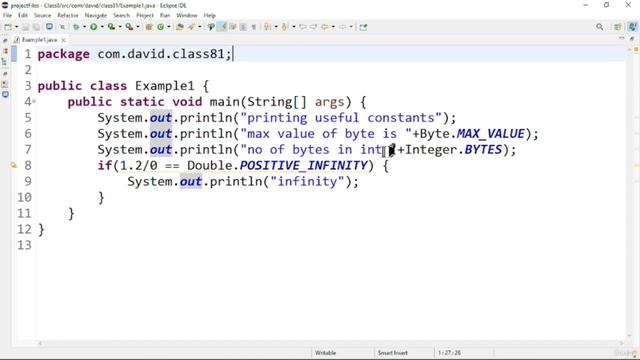Open the Window menu
This screenshot has height=360, width=640.
click(x=187, y=16)
